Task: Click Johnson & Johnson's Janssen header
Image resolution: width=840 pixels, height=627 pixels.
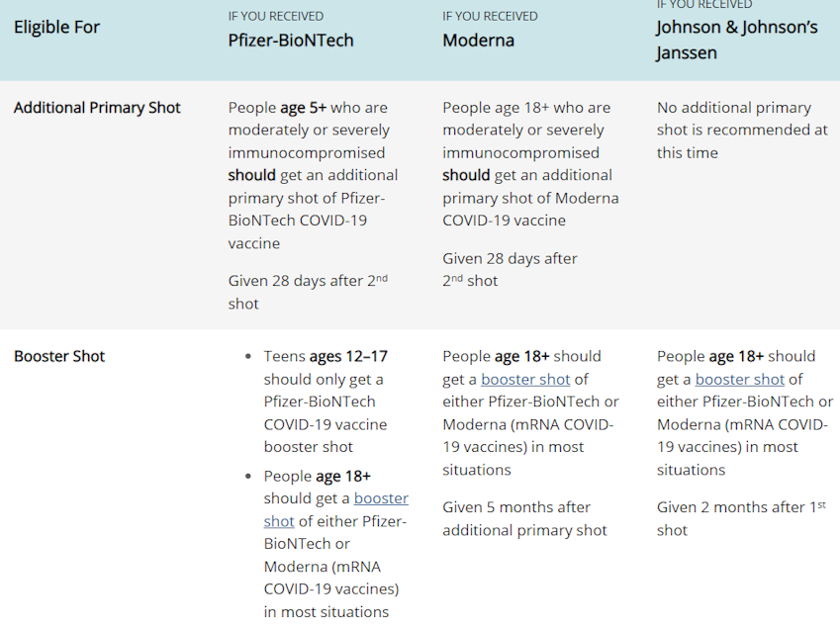Action: (x=736, y=40)
